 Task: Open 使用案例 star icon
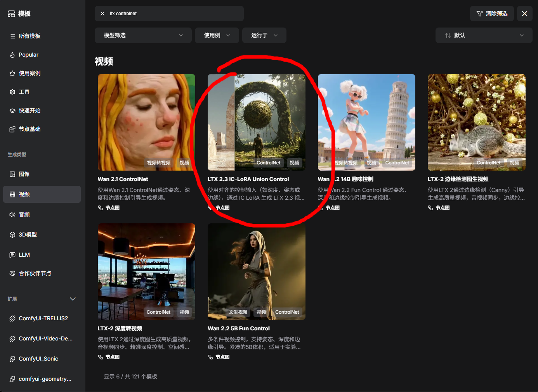click(x=12, y=73)
